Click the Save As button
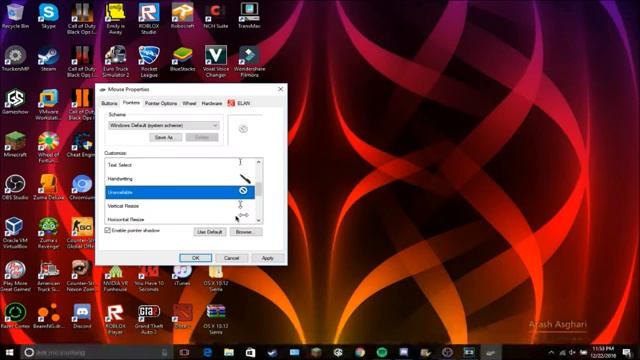The image size is (640, 360). [x=166, y=137]
